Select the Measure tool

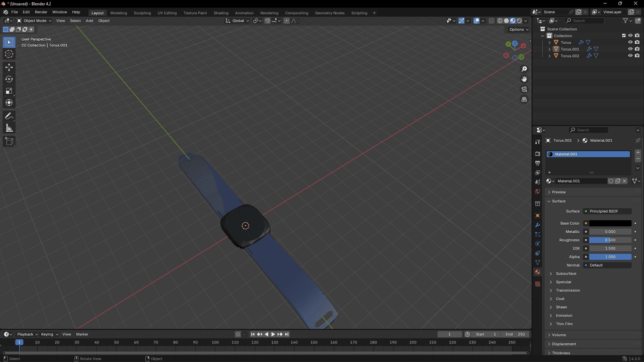(9, 128)
